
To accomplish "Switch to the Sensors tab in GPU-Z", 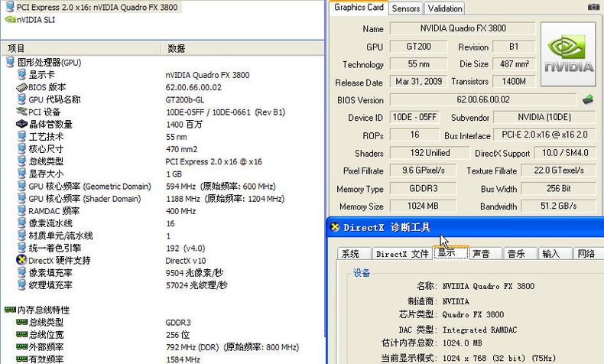I will 406,8.
